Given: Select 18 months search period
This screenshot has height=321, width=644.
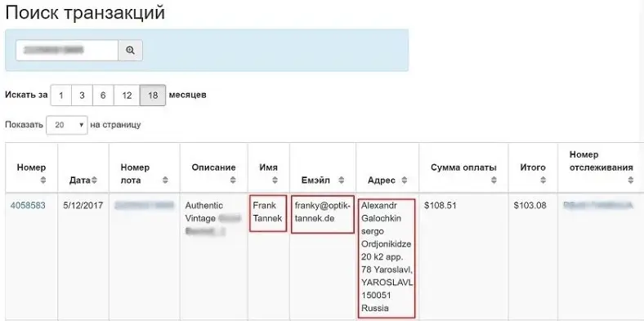Looking at the screenshot, I should [153, 96].
